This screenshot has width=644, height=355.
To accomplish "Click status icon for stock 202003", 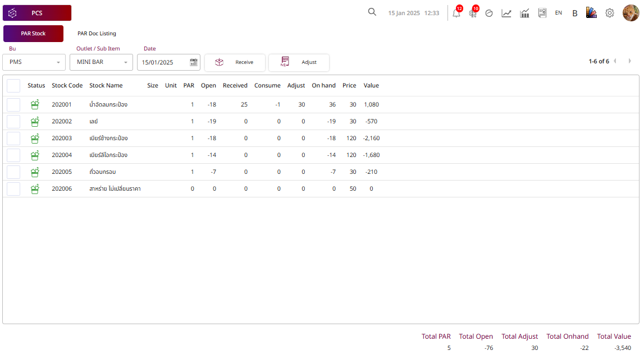I will 35,139.
